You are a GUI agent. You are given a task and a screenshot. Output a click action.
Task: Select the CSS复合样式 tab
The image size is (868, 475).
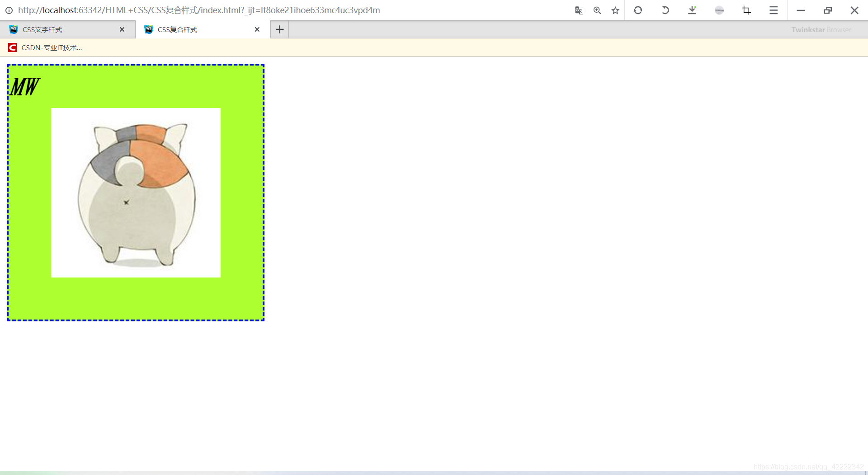tap(203, 29)
